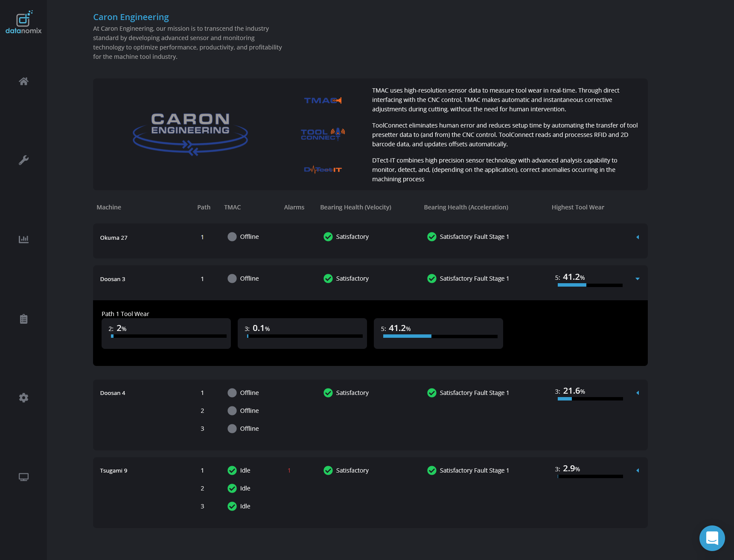Open the monitor display icon in sidebar
Screen dimensions: 734x560
pos(23,477)
